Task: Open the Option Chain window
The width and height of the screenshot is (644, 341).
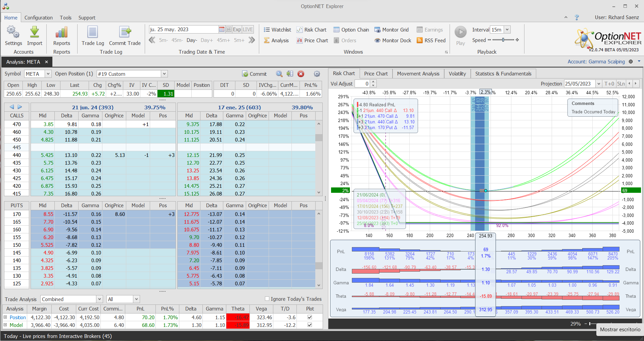Action: coord(351,30)
